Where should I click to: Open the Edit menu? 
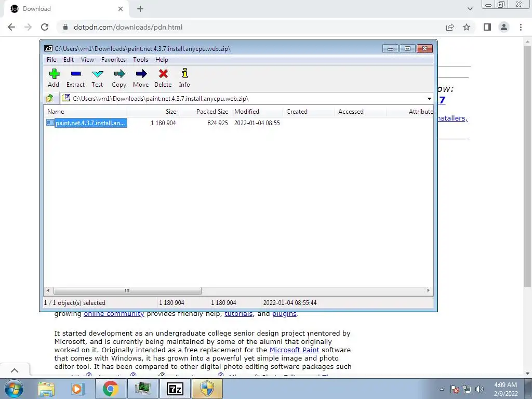(x=69, y=60)
